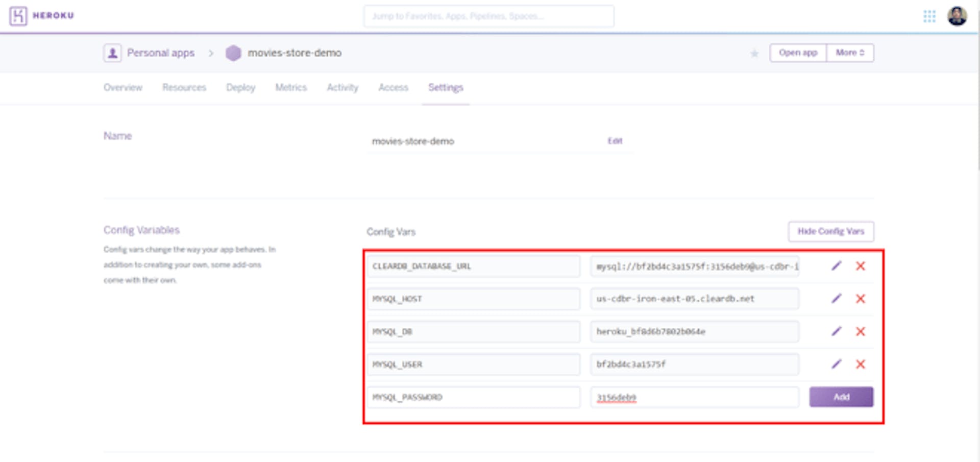Edit the MYSQL_USER variable with pencil icon

[x=836, y=364]
